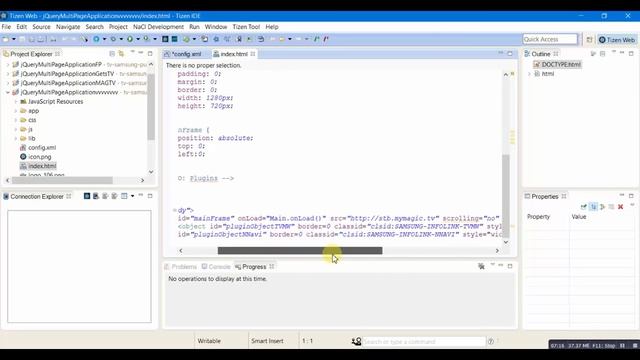Expand the JavaScript Resources node
This screenshot has height=360, width=640.
[x=16, y=102]
